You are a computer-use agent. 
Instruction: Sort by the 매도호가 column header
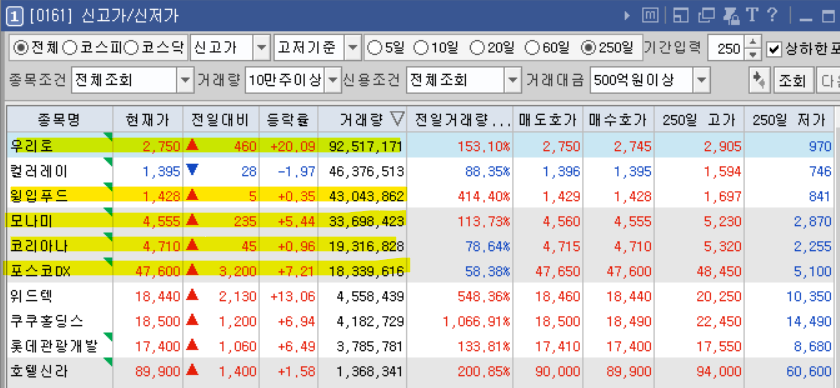point(548,120)
